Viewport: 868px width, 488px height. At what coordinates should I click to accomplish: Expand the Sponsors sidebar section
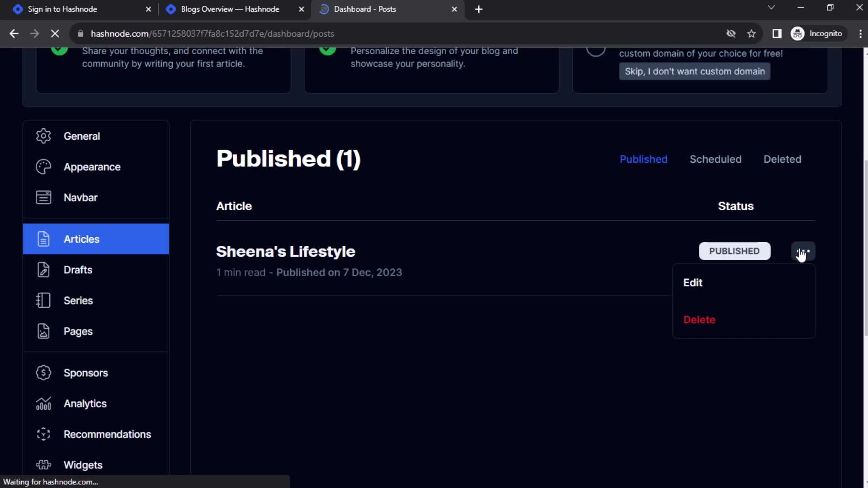85,372
